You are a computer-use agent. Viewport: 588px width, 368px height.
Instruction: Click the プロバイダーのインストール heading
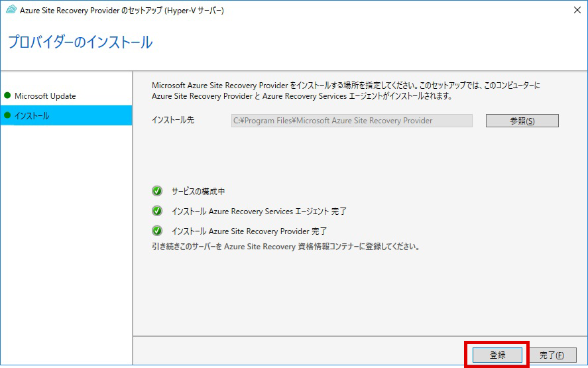tap(80, 42)
